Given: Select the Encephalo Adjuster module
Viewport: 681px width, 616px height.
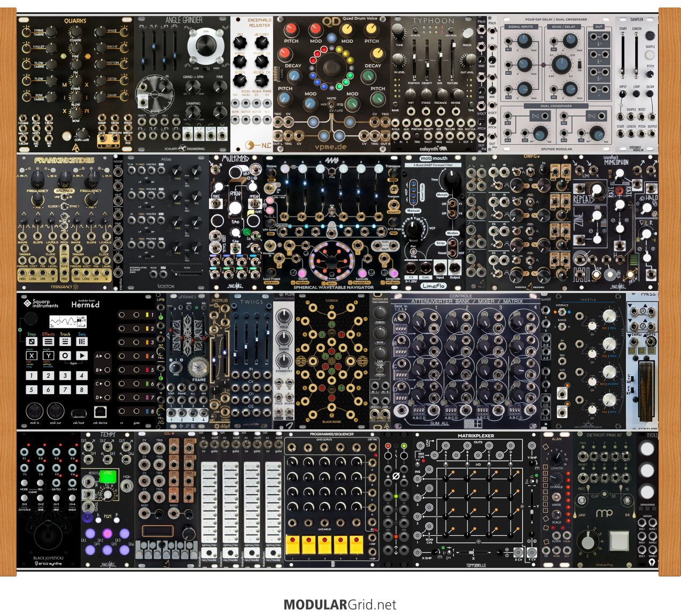Looking at the screenshot, I should [252, 84].
